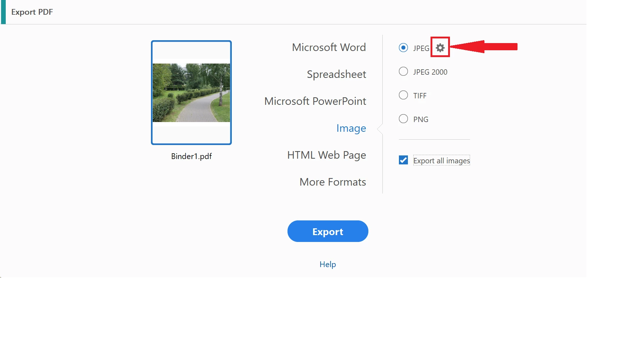621x364 pixels.
Task: Select Spreadsheet export format
Action: [336, 74]
